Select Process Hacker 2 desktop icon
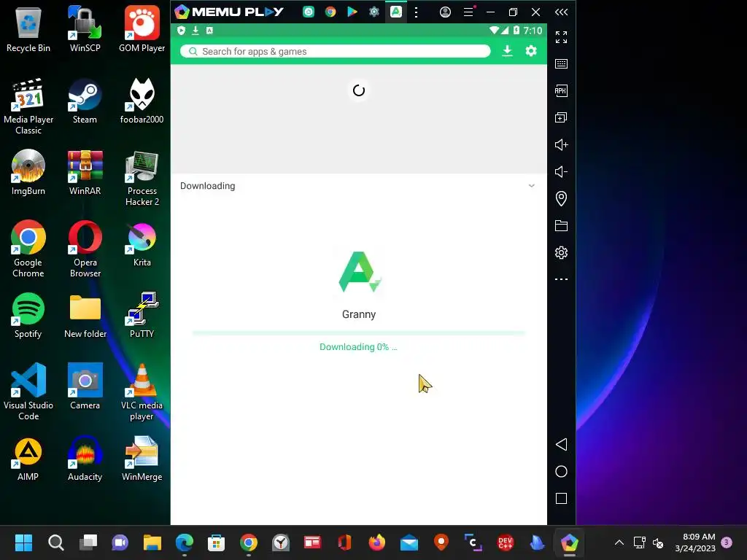747x560 pixels. pos(142,178)
